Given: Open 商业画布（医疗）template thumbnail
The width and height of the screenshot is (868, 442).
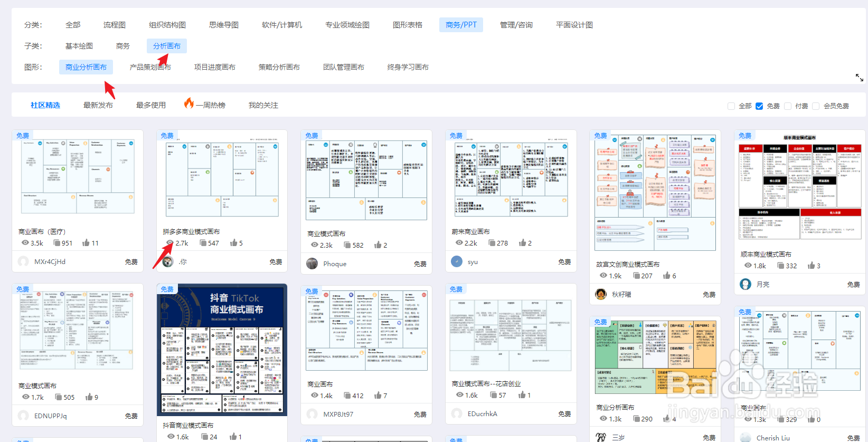Looking at the screenshot, I should [78, 177].
